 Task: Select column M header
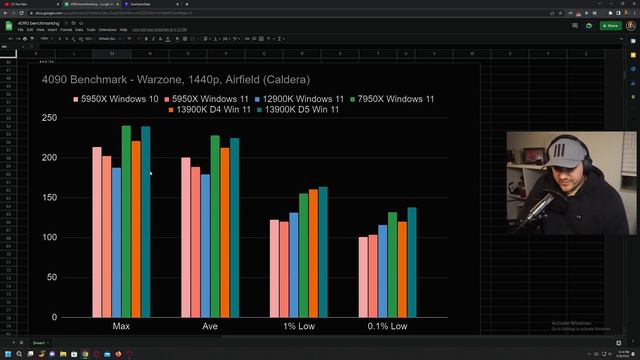(112, 53)
